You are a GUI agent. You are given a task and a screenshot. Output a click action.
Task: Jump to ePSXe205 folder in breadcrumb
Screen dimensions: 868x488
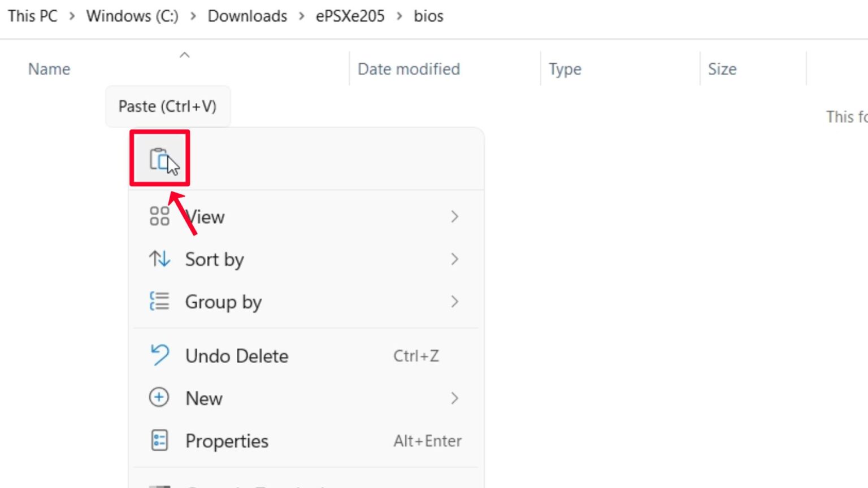(350, 16)
